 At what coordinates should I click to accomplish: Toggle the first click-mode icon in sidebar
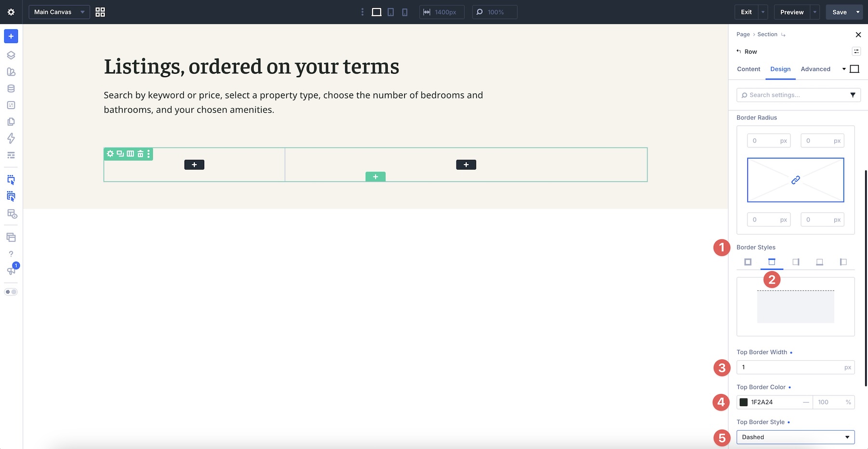[x=11, y=180]
